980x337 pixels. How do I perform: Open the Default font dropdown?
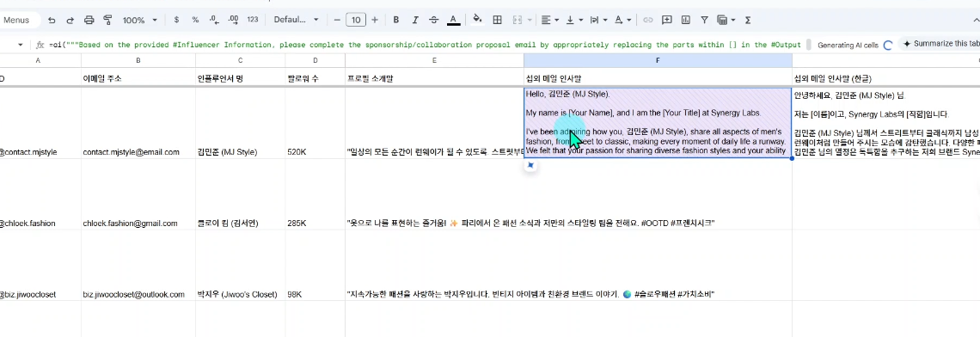pyautogui.click(x=297, y=20)
